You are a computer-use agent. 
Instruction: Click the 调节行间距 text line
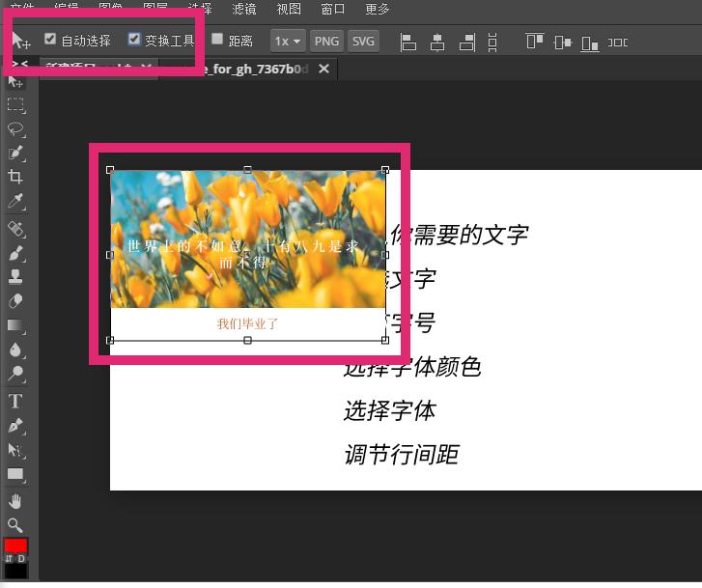coord(401,455)
